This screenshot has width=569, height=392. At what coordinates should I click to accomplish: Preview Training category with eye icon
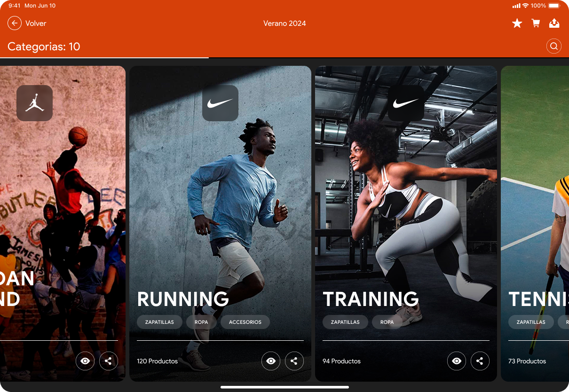[x=457, y=361]
